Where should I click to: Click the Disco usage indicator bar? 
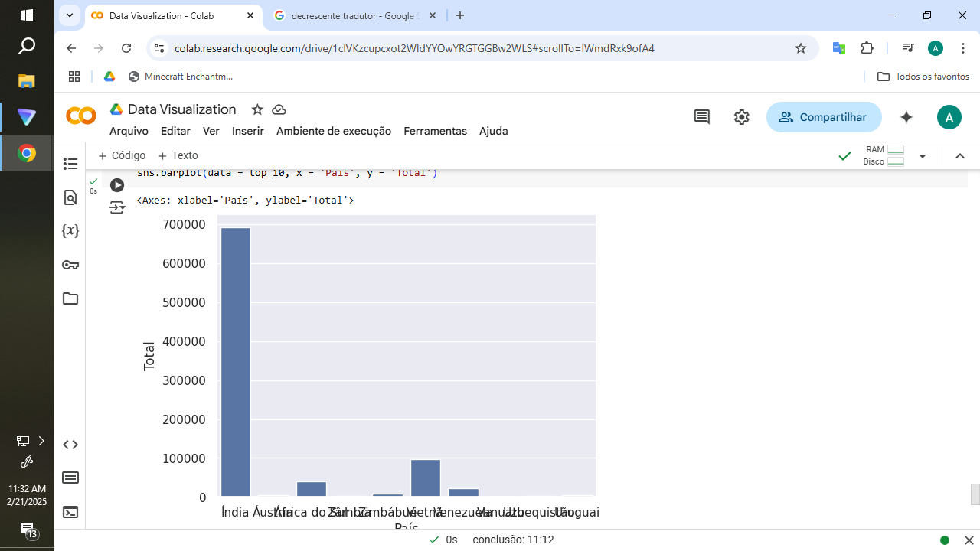click(x=895, y=161)
